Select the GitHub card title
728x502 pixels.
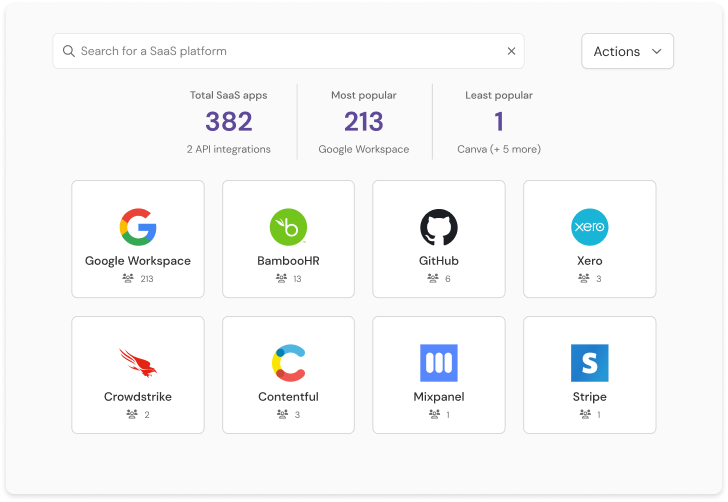click(x=439, y=261)
